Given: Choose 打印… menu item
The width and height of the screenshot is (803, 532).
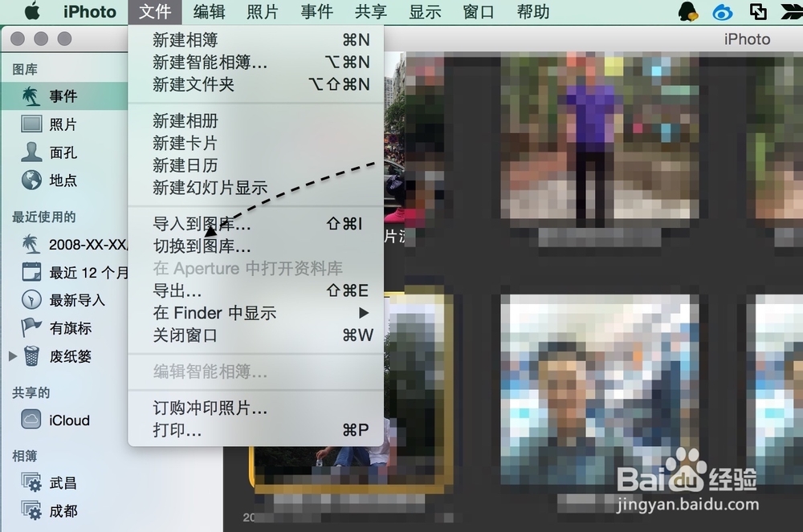Looking at the screenshot, I should 255,430.
